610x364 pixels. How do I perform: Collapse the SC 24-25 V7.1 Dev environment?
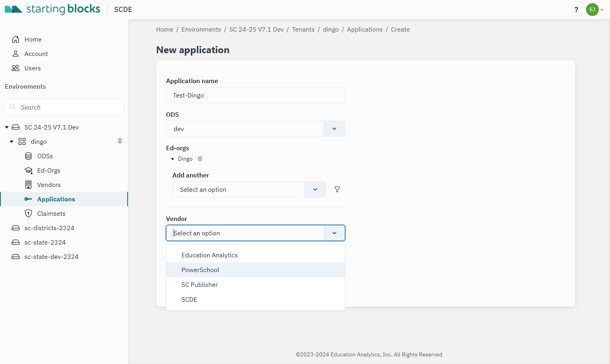(7, 127)
